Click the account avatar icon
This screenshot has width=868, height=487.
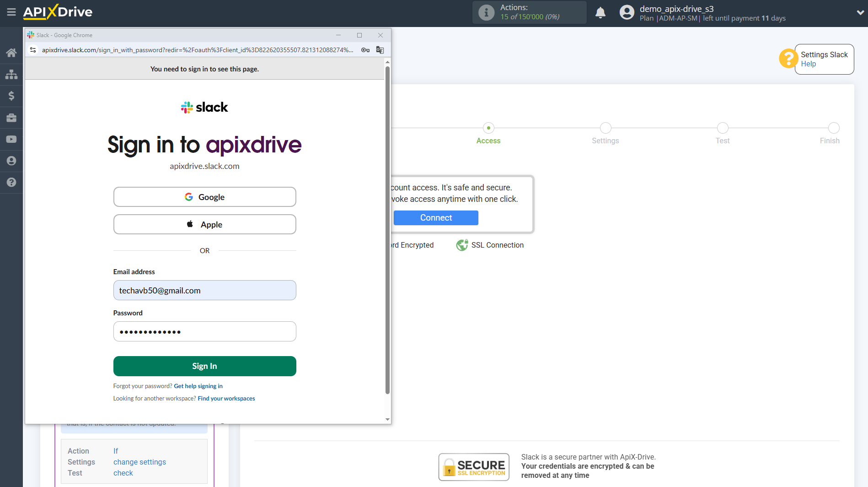[x=627, y=12]
